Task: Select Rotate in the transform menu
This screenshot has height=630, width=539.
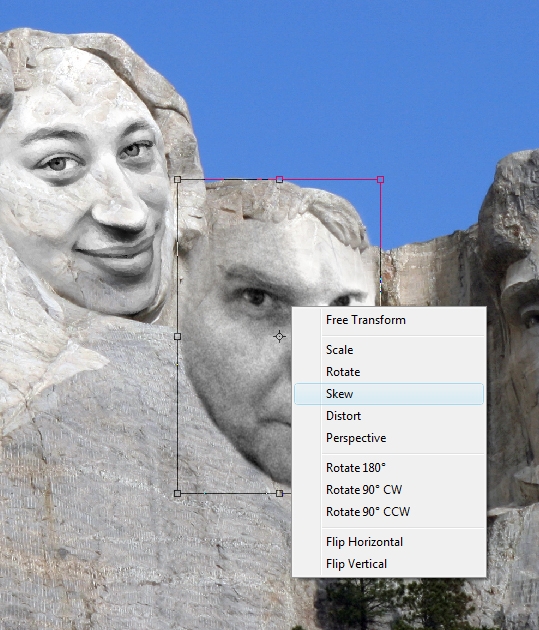Action: coord(389,372)
